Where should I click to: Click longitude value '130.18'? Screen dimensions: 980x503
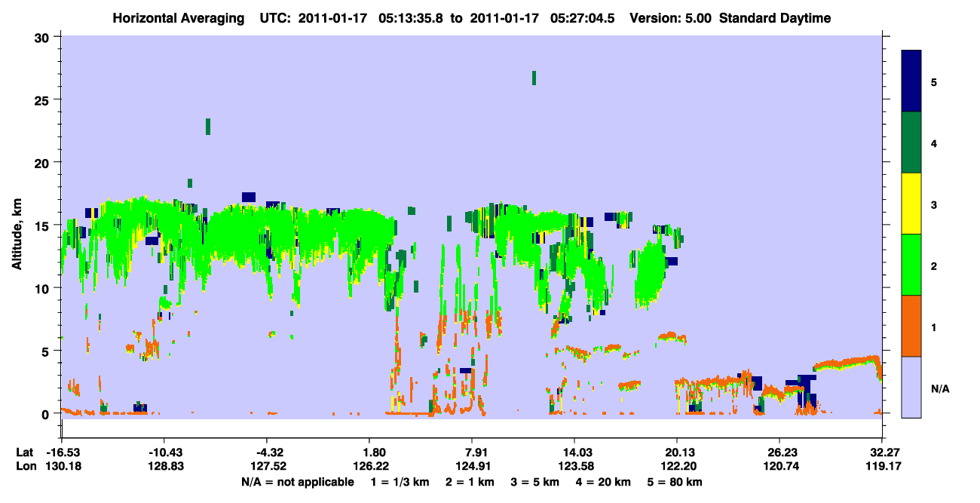[63, 467]
